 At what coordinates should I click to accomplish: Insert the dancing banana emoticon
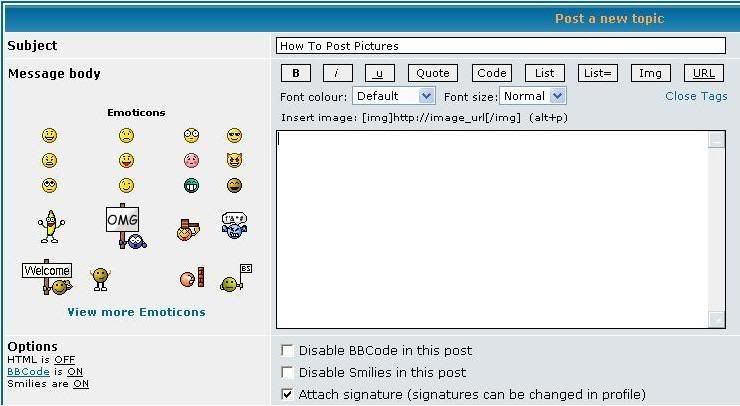51,227
